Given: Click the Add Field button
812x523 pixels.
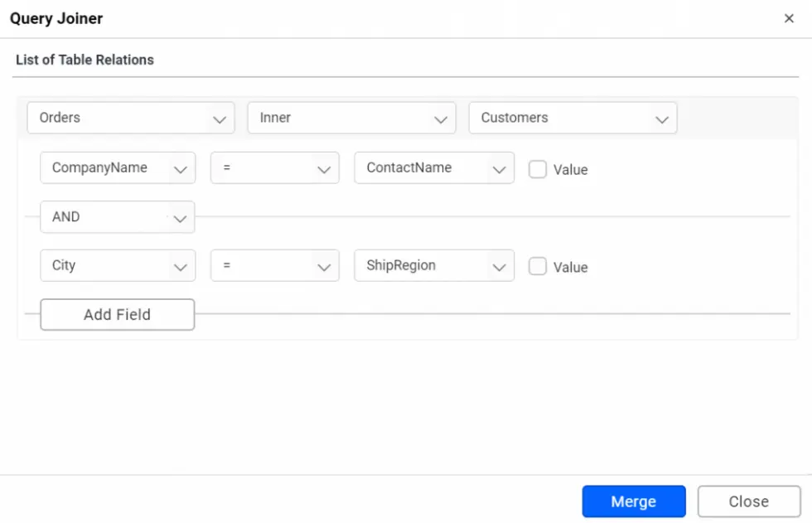Looking at the screenshot, I should click(x=117, y=315).
